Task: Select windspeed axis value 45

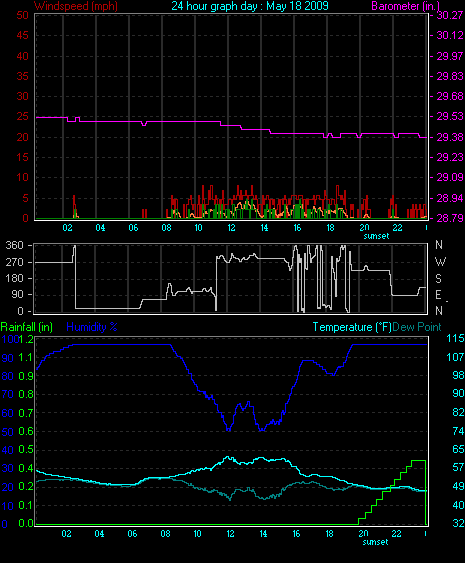Action: click(23, 35)
